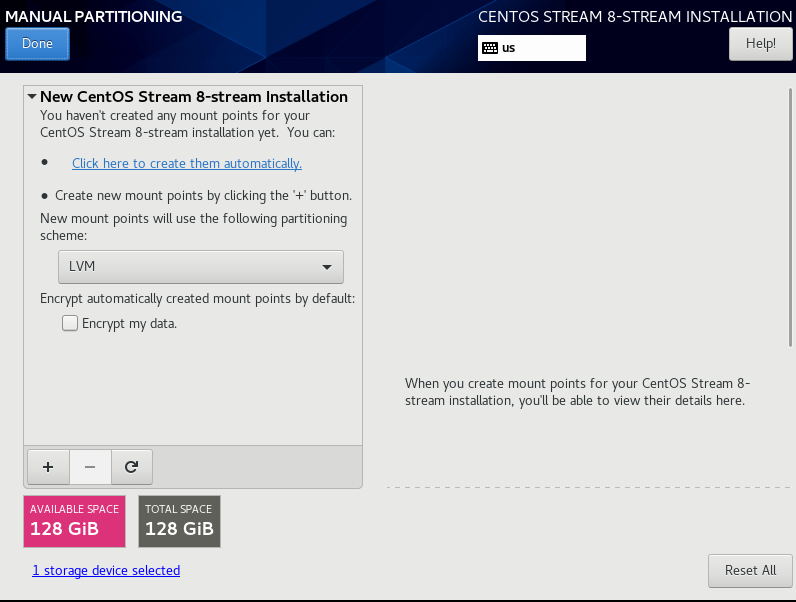Enable the Encrypt my data checkbox
796x602 pixels.
[70, 323]
